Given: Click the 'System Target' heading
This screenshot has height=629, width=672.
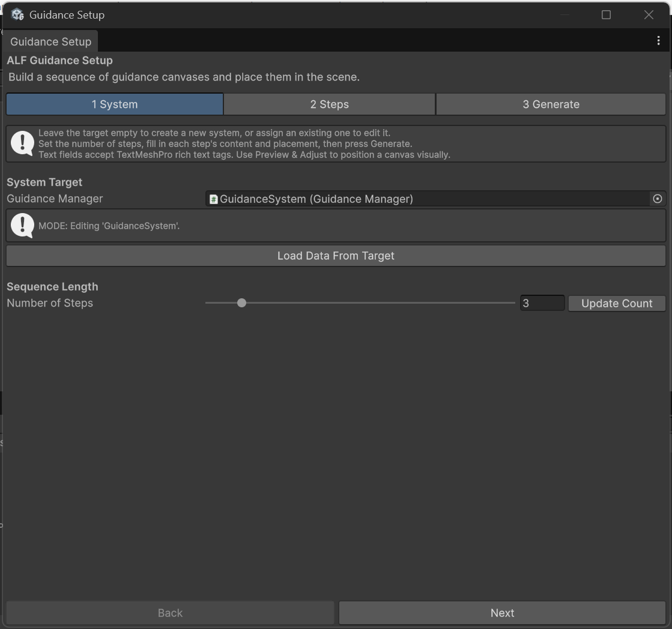Looking at the screenshot, I should pos(44,182).
